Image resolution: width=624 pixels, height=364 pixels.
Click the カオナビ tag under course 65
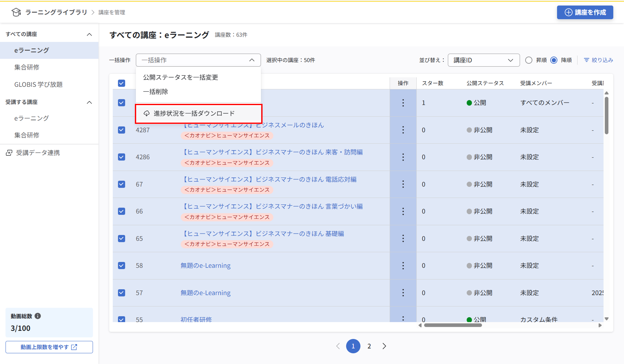pyautogui.click(x=227, y=244)
